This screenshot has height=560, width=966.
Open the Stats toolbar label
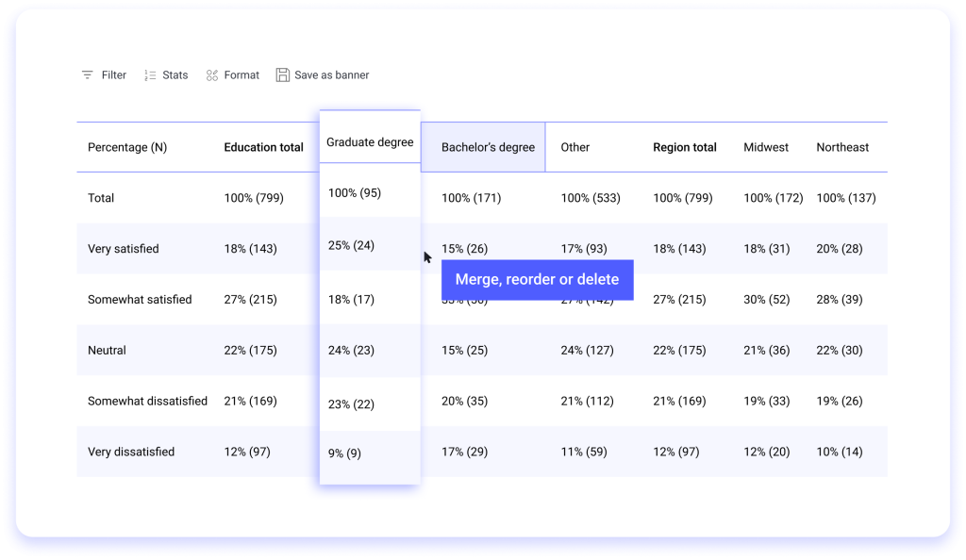click(x=175, y=75)
